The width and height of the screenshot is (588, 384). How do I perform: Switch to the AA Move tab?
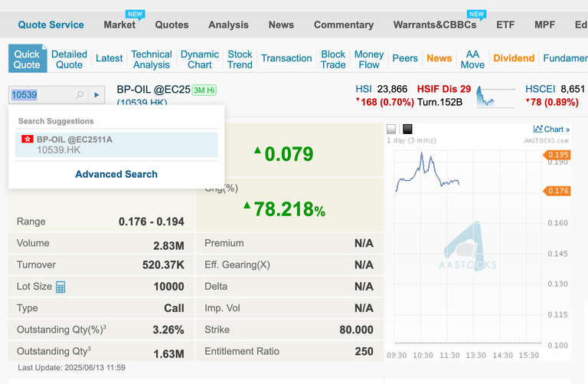[x=472, y=59]
